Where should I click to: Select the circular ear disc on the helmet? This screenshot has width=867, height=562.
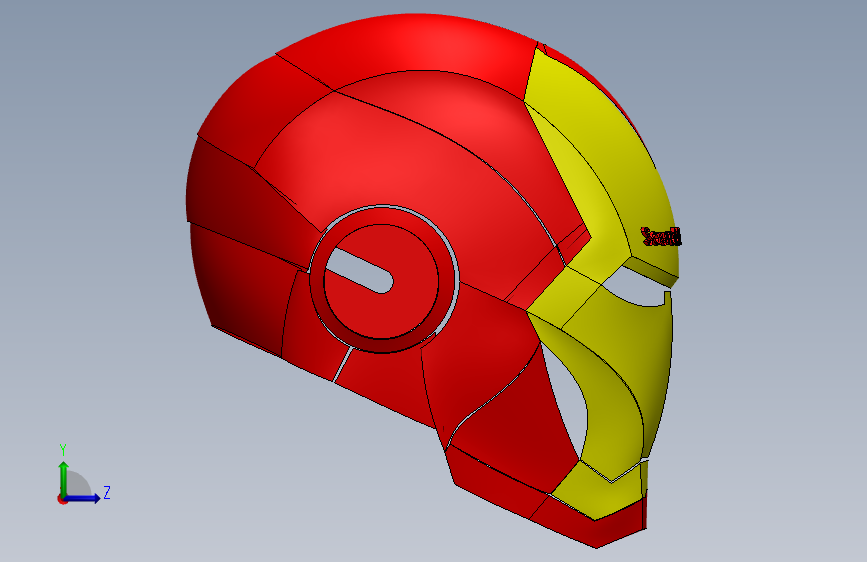[x=382, y=280]
